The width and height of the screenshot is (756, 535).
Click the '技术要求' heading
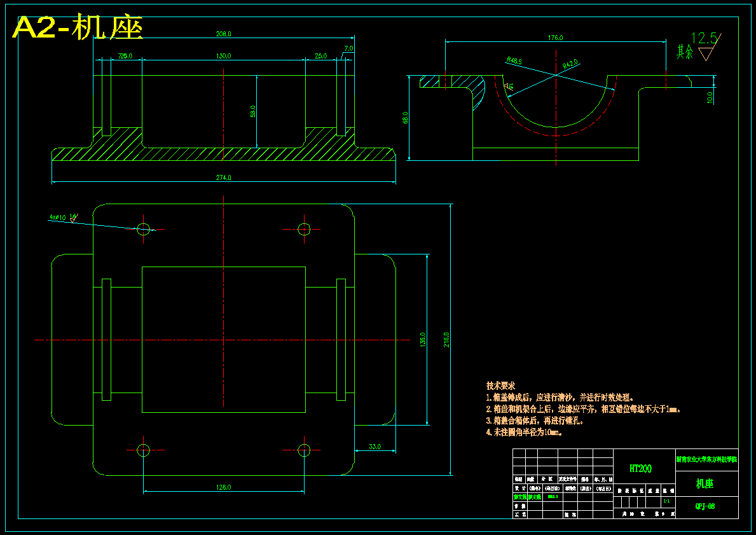(500, 386)
